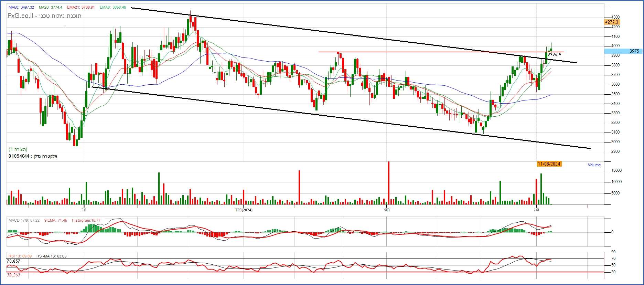Click the blue Volume panel label
Viewport: 644px width, 285px height.
click(594, 165)
